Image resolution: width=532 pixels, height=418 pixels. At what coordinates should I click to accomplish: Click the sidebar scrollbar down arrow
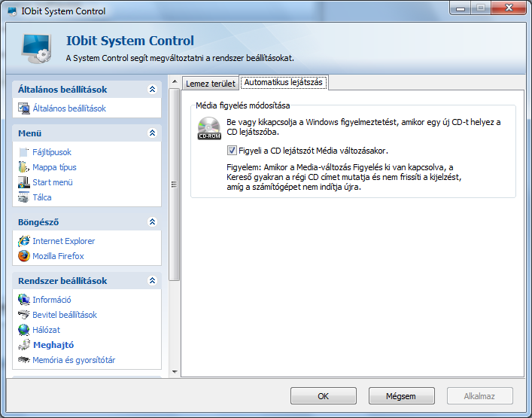(175, 372)
